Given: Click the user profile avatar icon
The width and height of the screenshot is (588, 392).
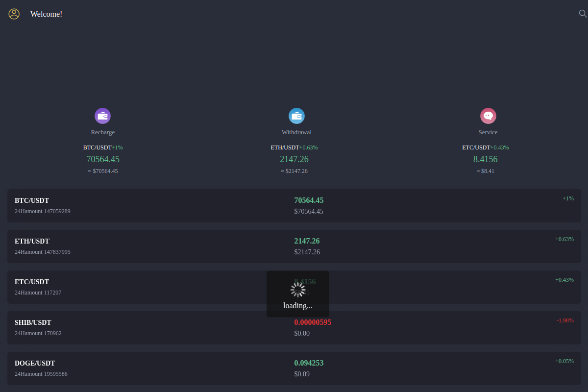Looking at the screenshot, I should (x=14, y=14).
